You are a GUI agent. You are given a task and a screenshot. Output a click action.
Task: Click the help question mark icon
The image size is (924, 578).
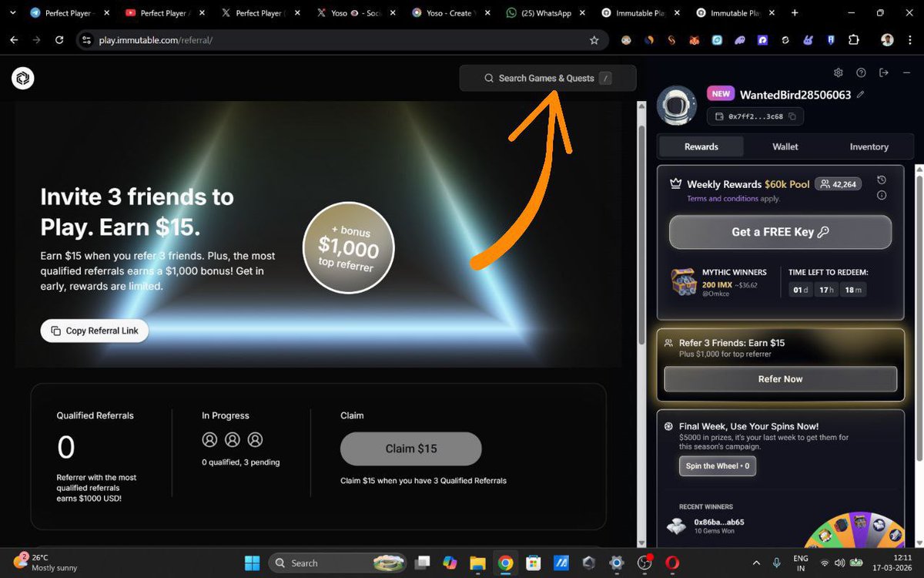tap(861, 72)
